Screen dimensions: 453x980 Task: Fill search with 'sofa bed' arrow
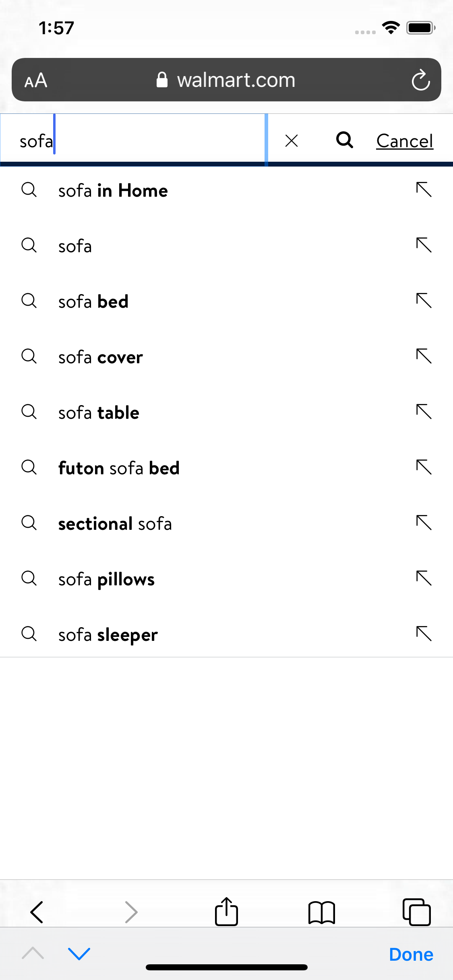tap(424, 301)
